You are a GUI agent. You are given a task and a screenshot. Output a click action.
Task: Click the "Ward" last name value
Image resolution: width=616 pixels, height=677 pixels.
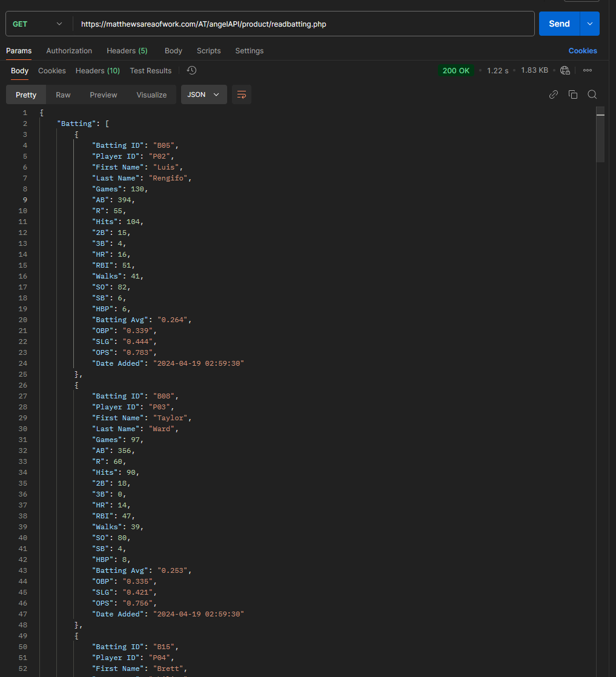[162, 429]
